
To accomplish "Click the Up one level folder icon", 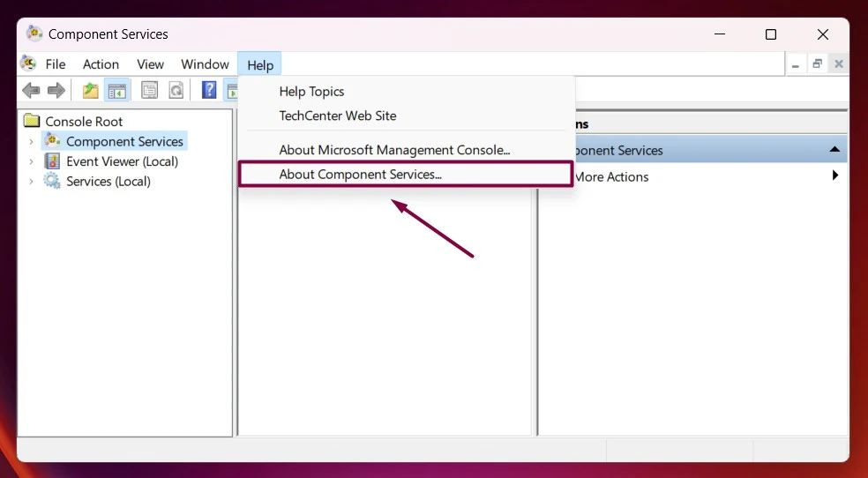I will (x=90, y=90).
